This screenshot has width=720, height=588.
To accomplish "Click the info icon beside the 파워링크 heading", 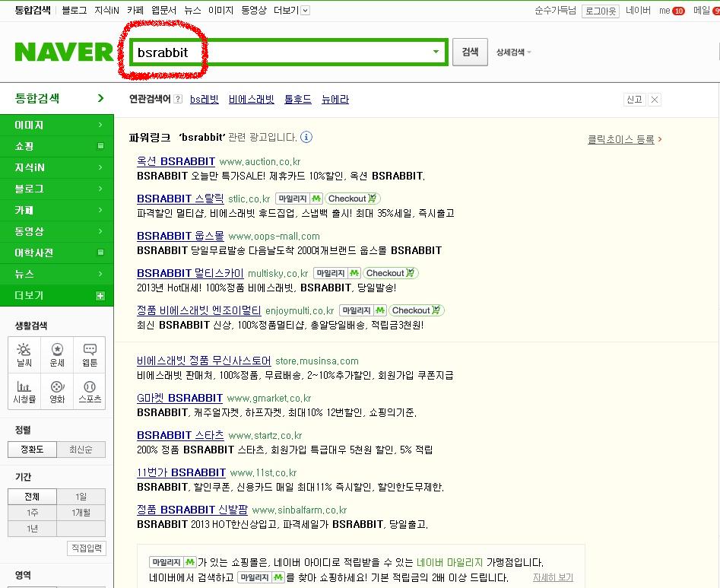I will point(306,137).
